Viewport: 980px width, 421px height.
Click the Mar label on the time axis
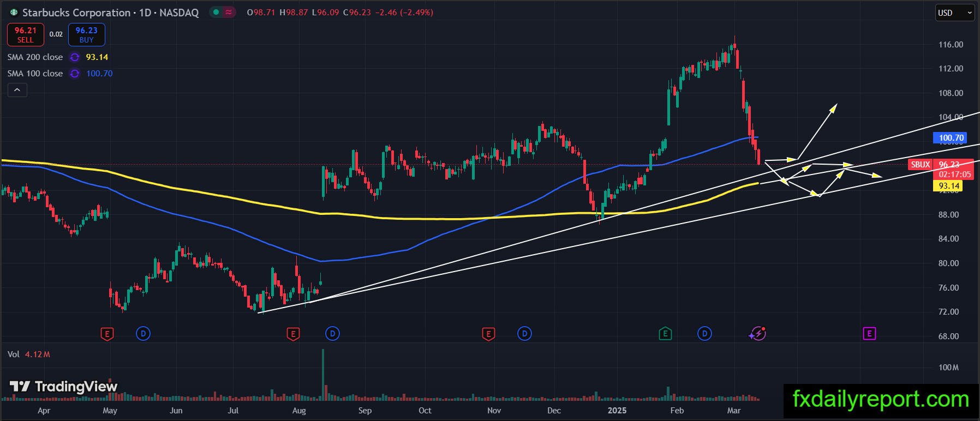(x=734, y=411)
